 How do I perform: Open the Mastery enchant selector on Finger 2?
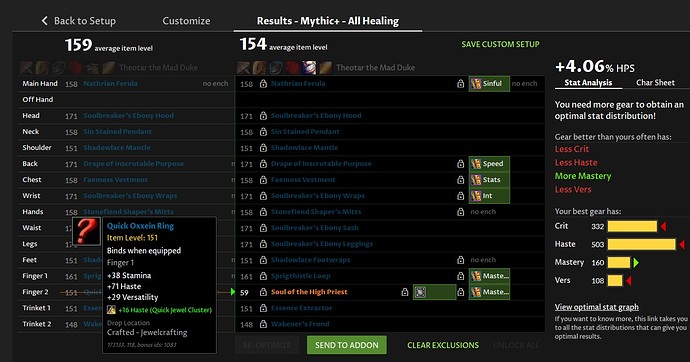[489, 292]
